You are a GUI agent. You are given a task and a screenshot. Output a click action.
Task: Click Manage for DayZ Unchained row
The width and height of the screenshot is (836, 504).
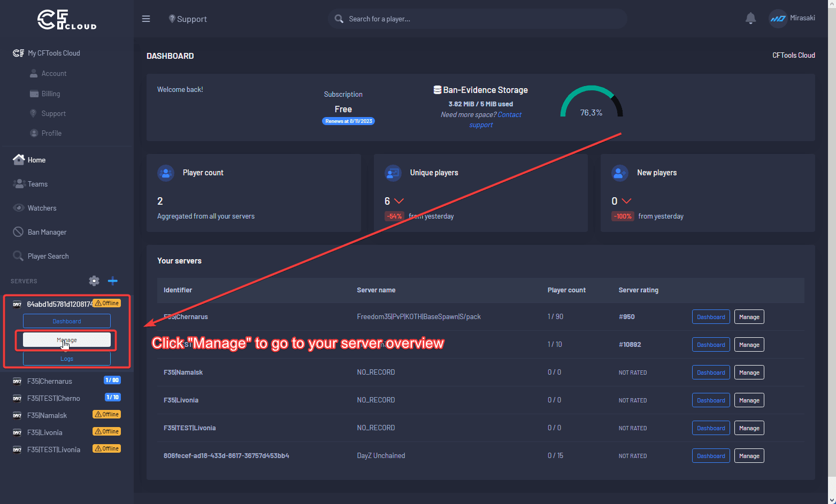tap(749, 456)
